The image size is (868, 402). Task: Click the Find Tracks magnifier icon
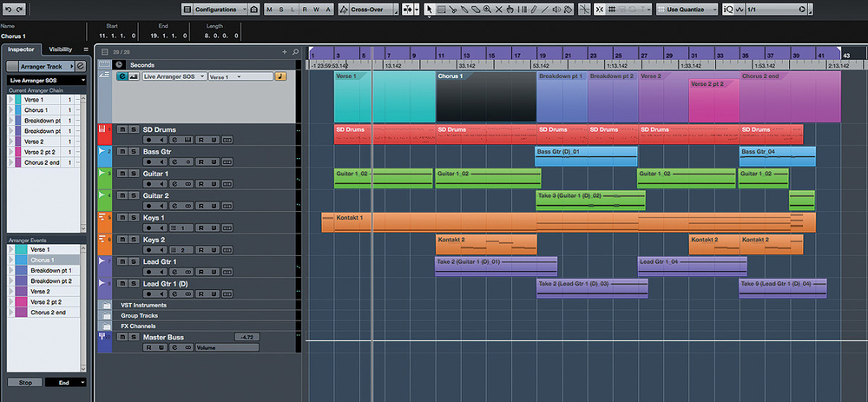[x=296, y=52]
